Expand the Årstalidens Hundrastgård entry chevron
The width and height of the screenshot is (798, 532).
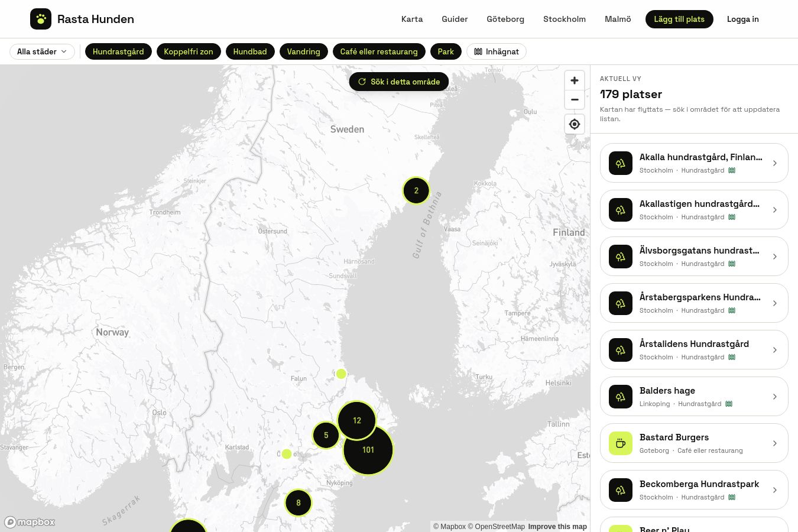coord(775,350)
